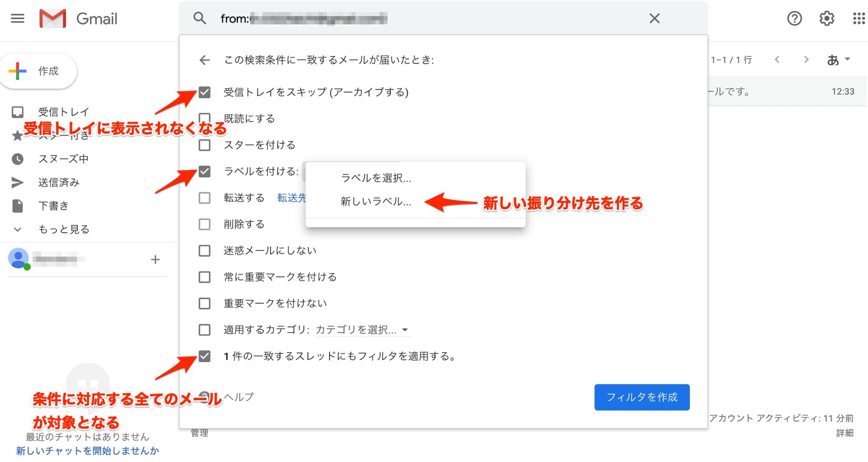Open the Google apps grid icon
The image size is (868, 462).
pyautogui.click(x=858, y=19)
